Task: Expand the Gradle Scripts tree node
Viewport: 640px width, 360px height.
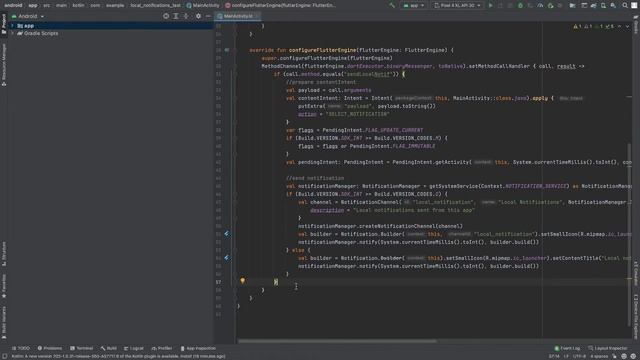Action: click(x=12, y=33)
